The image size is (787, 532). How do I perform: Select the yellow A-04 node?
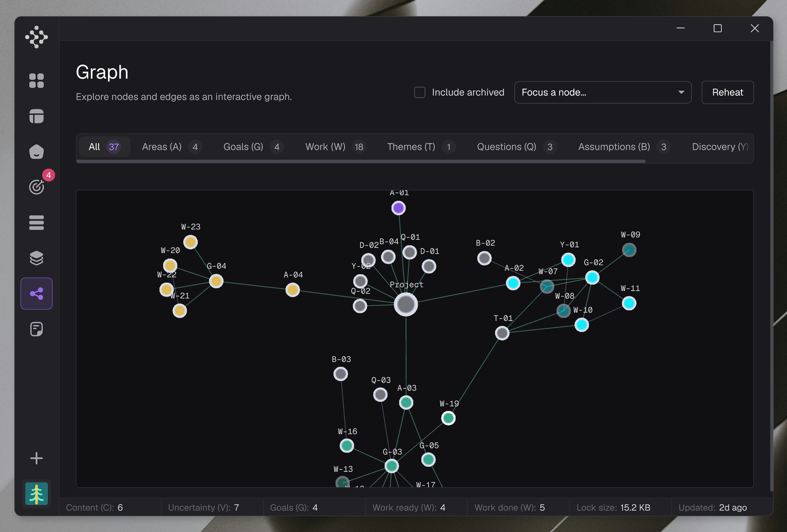coord(293,290)
